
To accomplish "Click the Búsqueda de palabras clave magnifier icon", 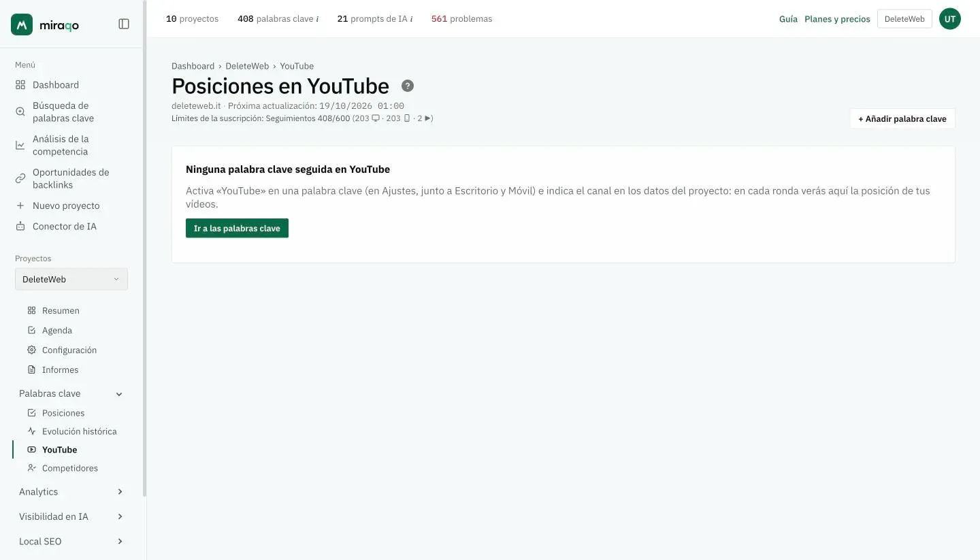I will [20, 112].
